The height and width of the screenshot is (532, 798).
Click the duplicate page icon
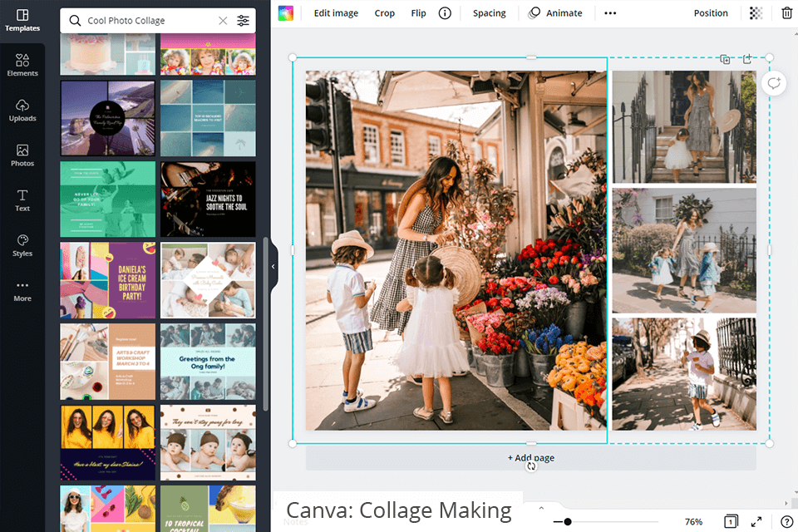click(x=725, y=60)
